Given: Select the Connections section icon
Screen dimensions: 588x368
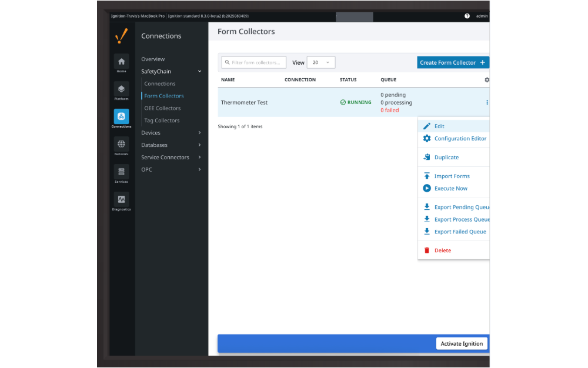Looking at the screenshot, I should pos(121,116).
